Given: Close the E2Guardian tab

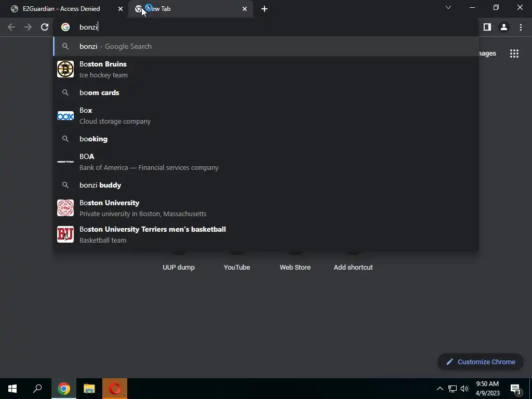Looking at the screenshot, I should 121,9.
